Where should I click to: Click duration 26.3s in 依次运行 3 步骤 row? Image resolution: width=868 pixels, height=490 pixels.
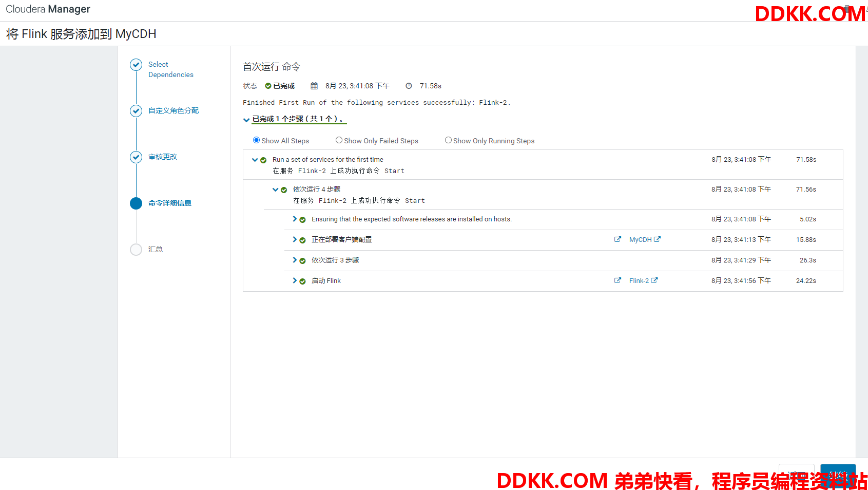tap(808, 260)
